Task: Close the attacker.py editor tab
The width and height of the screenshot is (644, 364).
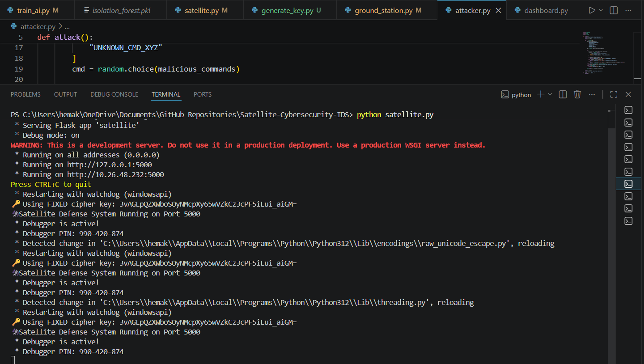Action: click(x=499, y=10)
